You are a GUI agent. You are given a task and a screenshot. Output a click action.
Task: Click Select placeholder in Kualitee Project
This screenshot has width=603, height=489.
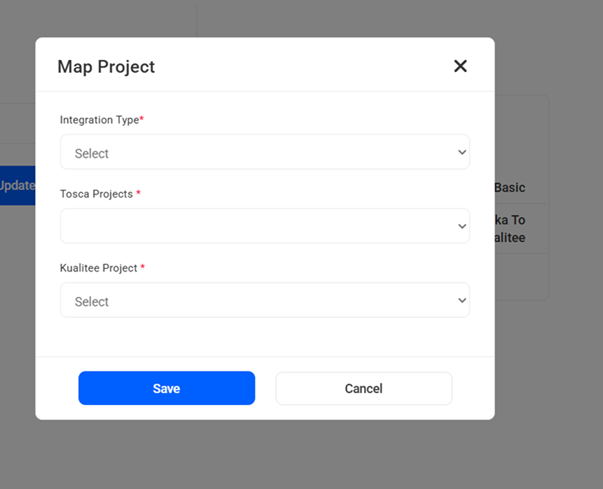click(x=92, y=302)
